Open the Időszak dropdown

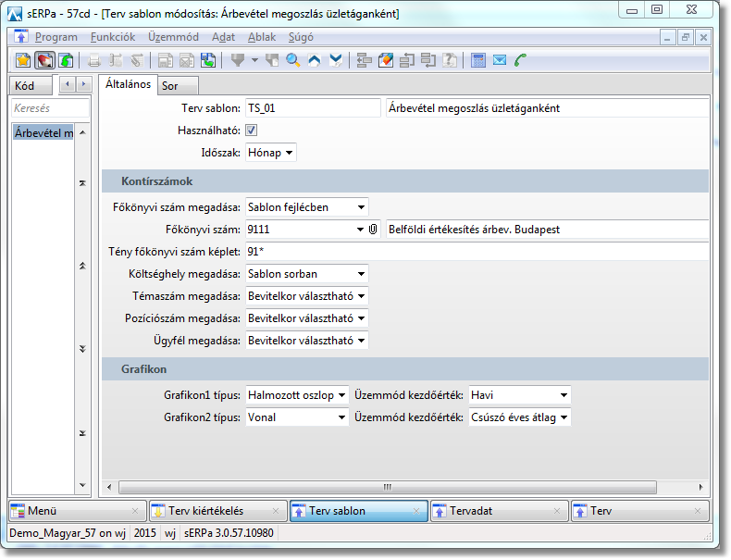[x=271, y=153]
